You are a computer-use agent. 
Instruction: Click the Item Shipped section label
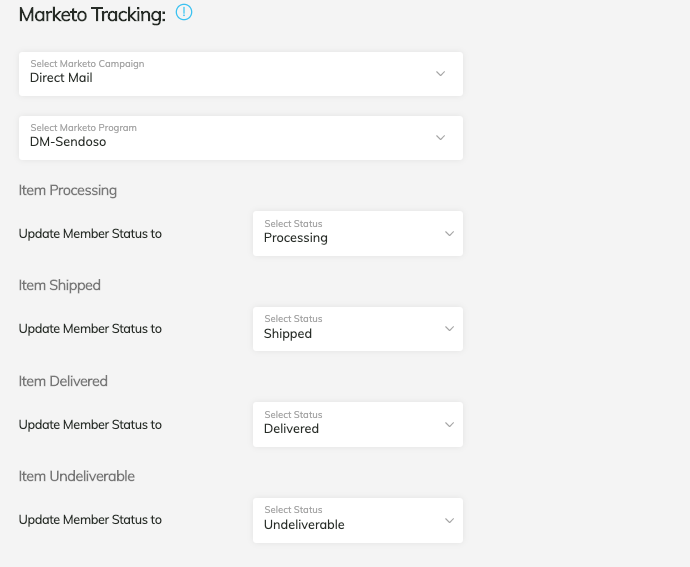point(60,285)
